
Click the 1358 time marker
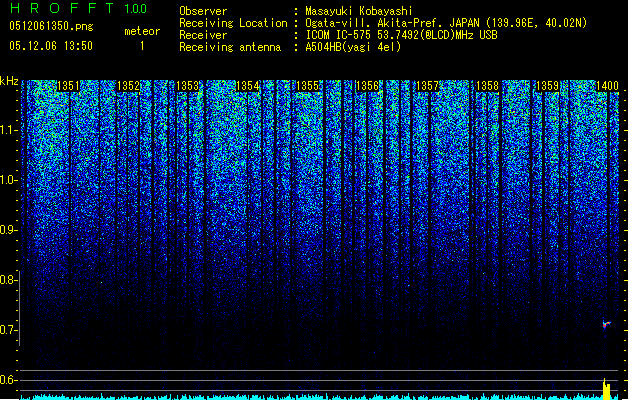[487, 86]
